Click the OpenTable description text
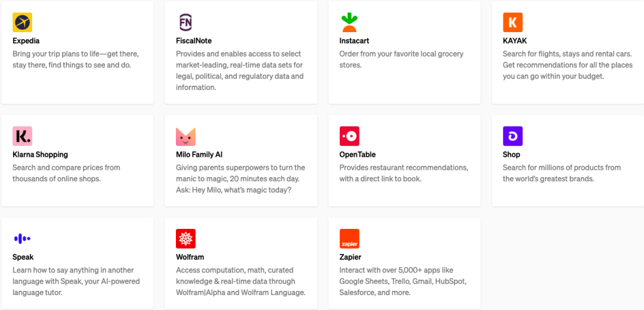 pyautogui.click(x=403, y=173)
